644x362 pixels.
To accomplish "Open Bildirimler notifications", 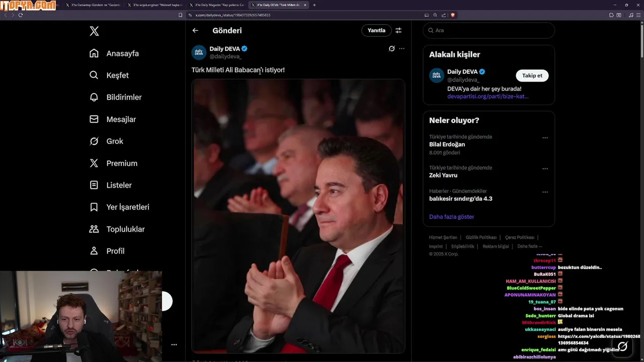I will point(115,97).
